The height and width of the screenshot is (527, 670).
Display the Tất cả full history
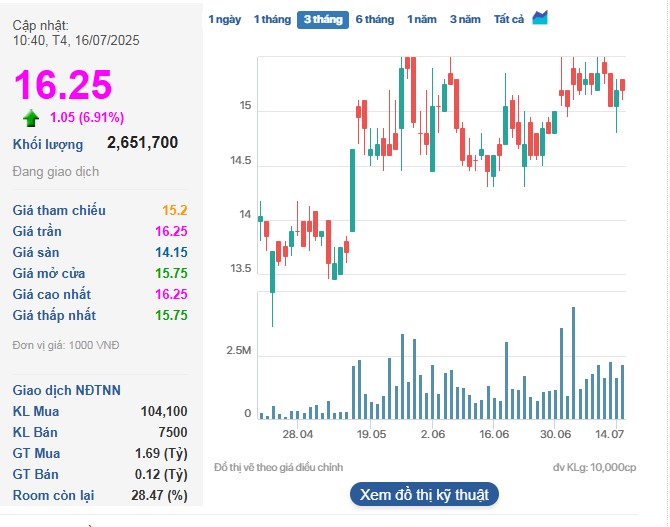tap(509, 19)
